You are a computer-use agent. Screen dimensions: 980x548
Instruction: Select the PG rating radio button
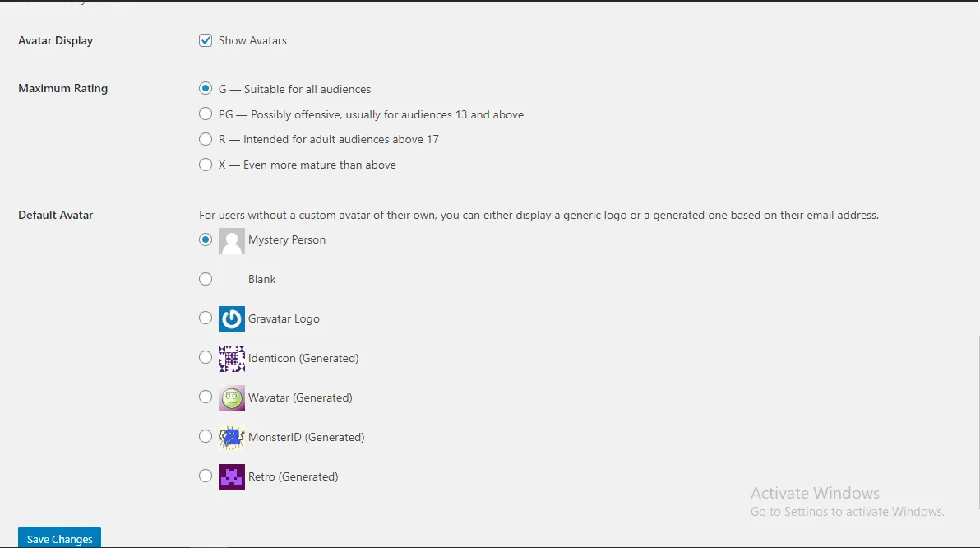[x=206, y=114]
